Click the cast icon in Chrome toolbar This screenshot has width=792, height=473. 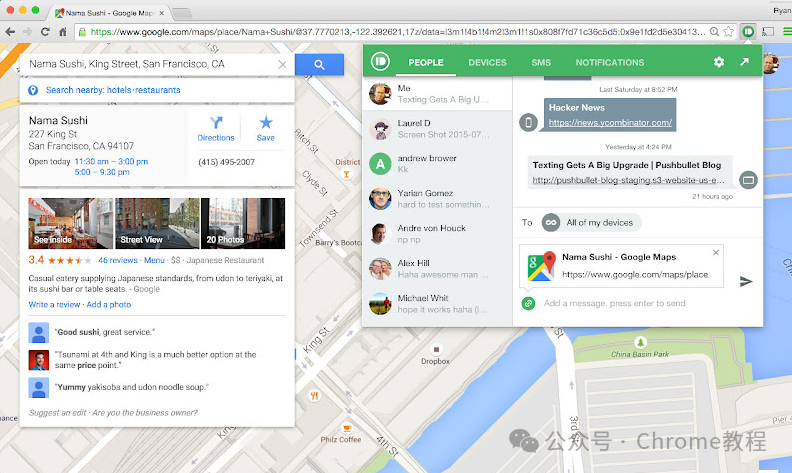coord(768,32)
